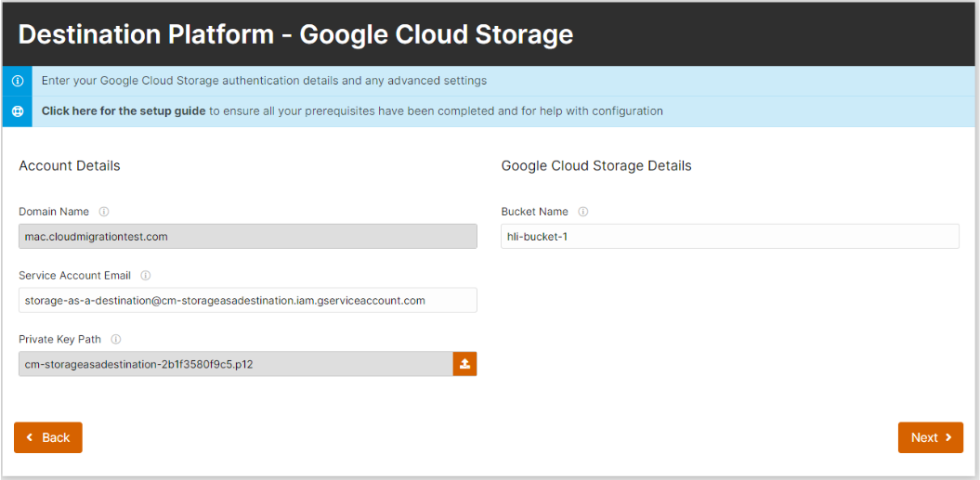Click the 'Google Cloud Storage Details' heading
Image resolution: width=980 pixels, height=480 pixels.
tap(596, 166)
